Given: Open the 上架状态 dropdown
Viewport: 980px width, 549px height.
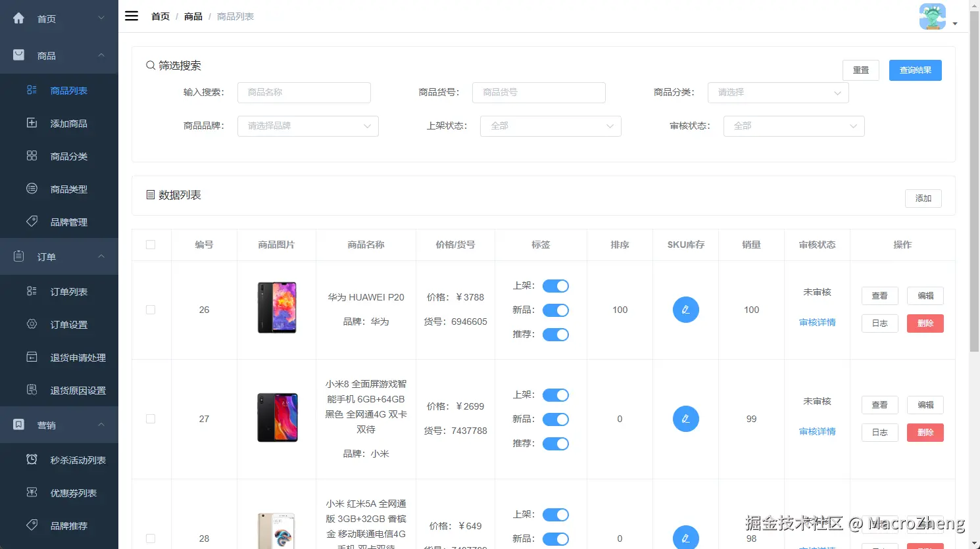Looking at the screenshot, I should click(551, 126).
